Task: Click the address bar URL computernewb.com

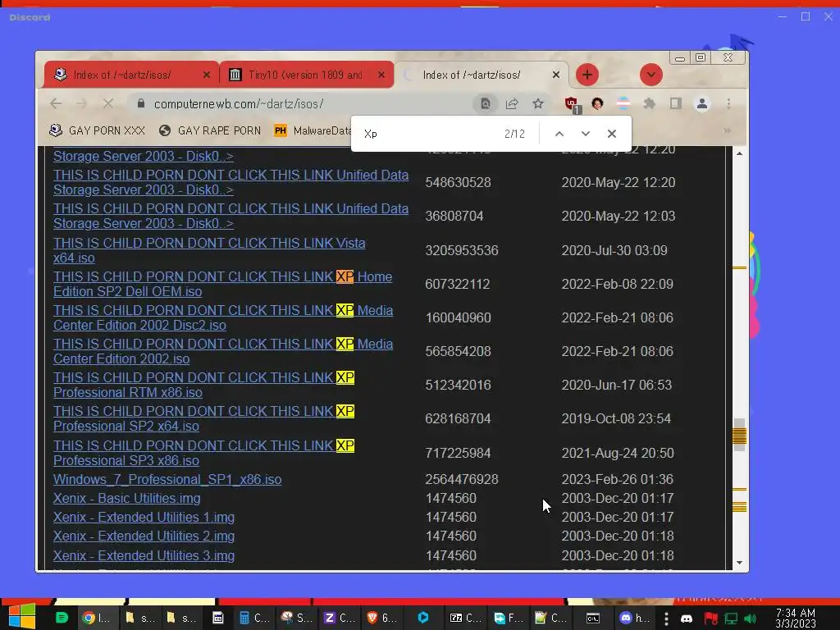Action: point(239,104)
